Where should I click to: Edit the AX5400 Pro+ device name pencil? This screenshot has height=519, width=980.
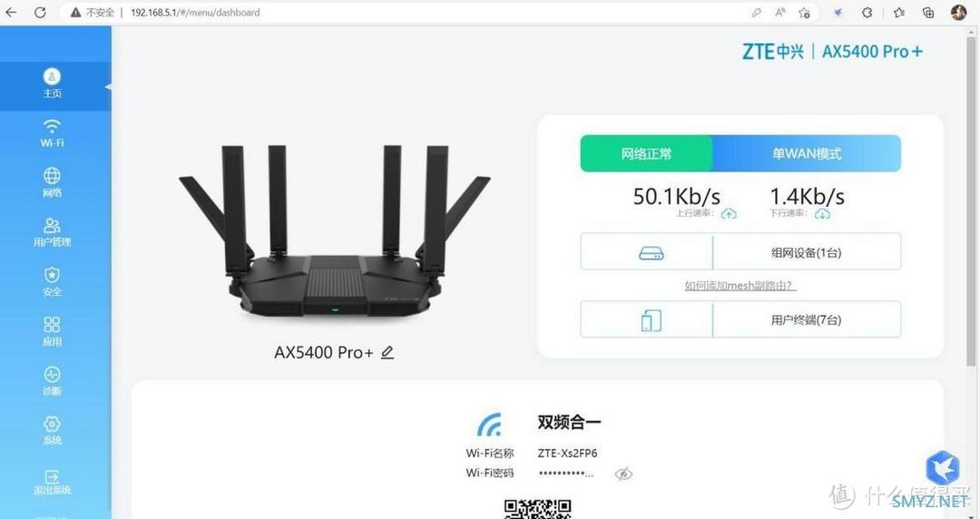(387, 353)
